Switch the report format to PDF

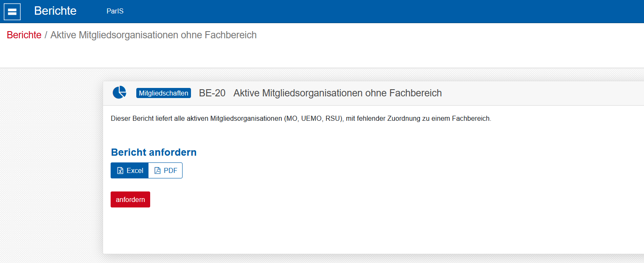coord(165,170)
